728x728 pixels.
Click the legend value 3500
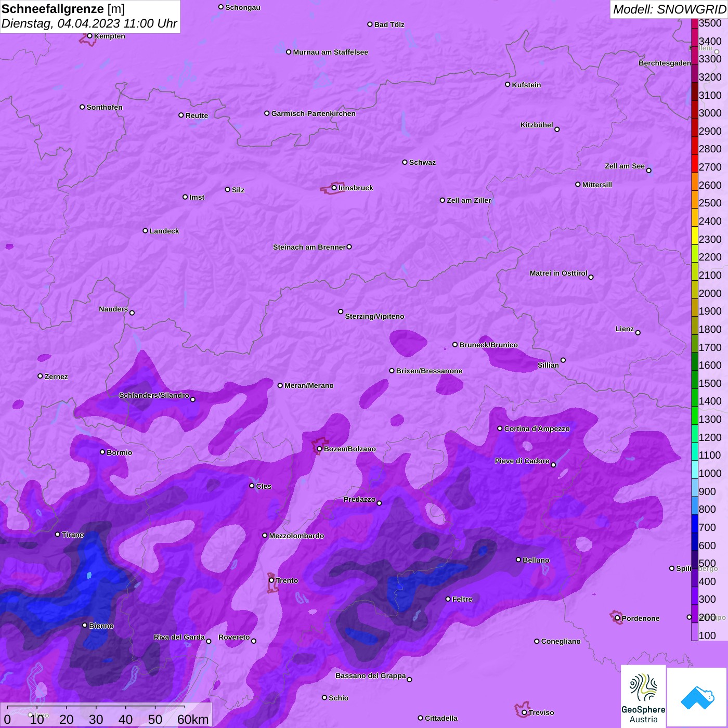(710, 23)
